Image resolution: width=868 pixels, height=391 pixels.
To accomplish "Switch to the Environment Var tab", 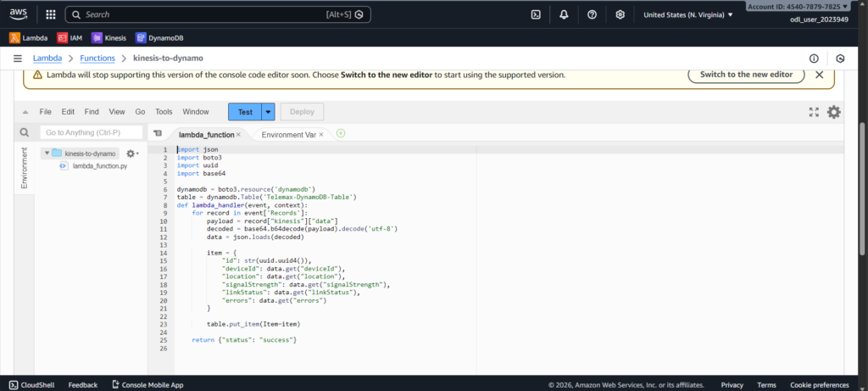I will tap(288, 134).
